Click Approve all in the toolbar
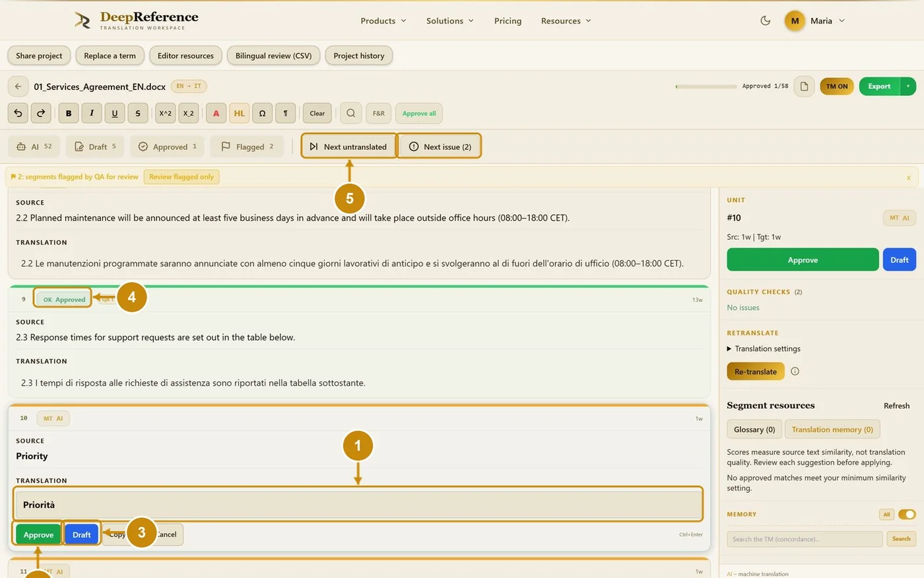The image size is (924, 578). pos(419,113)
